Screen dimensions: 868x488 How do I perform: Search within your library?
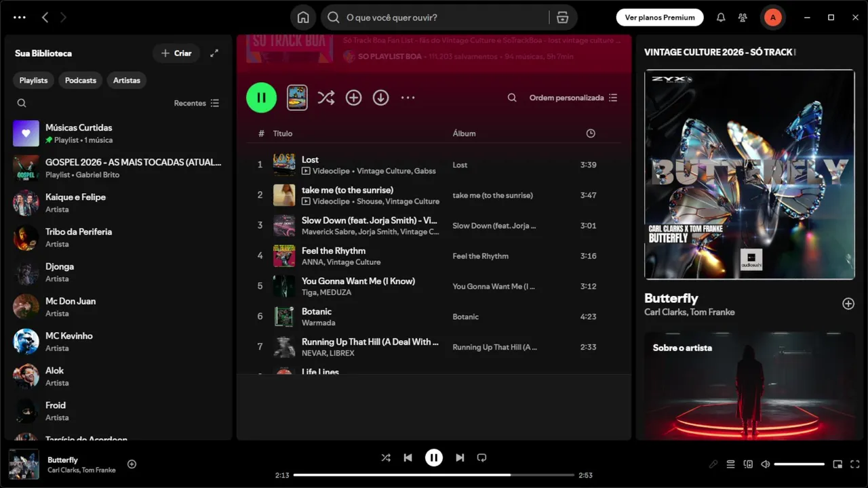(22, 103)
